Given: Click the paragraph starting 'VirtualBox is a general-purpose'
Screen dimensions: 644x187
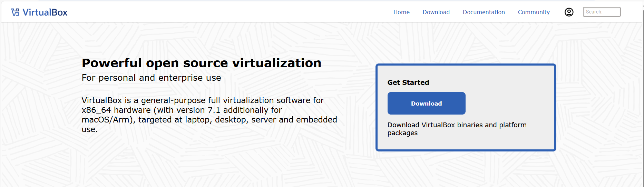Looking at the screenshot, I should (x=209, y=115).
